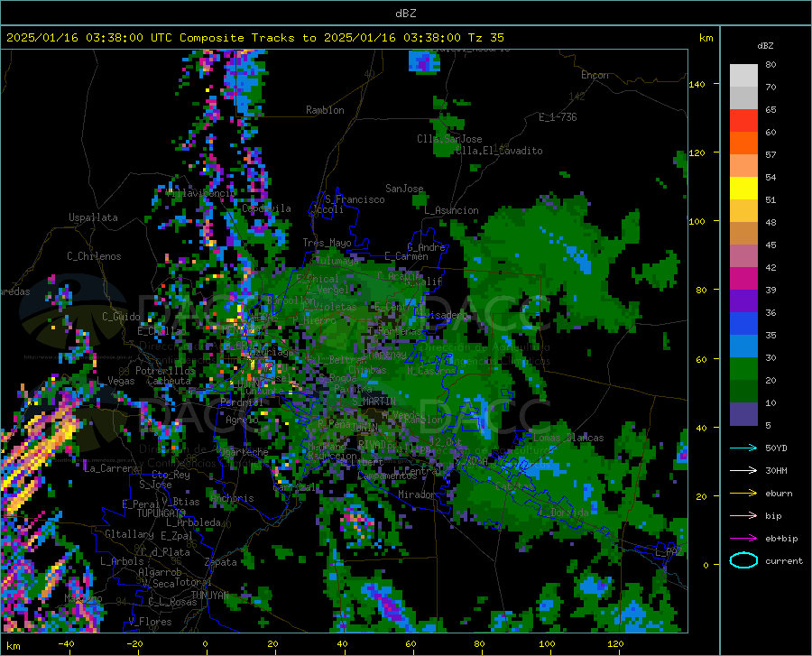Click the 'eburn' legend label
812x656 pixels.
click(x=779, y=494)
